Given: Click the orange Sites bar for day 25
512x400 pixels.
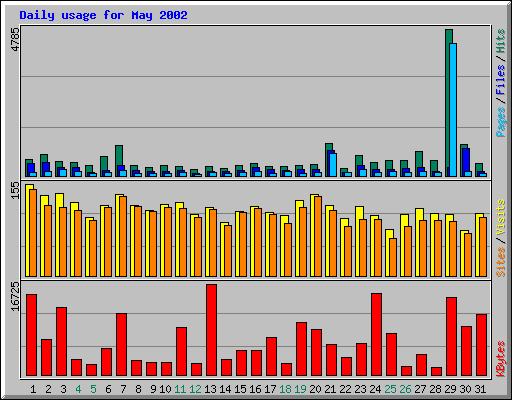Looking at the screenshot, I should click(393, 257).
